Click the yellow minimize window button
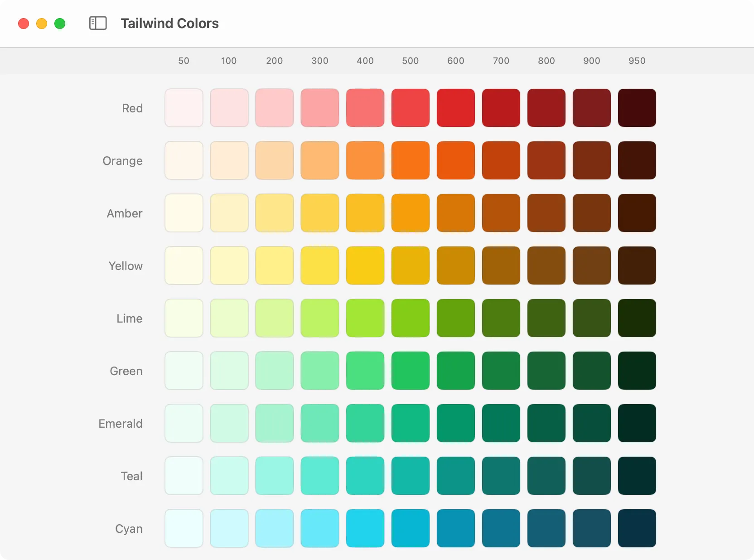 (x=42, y=24)
